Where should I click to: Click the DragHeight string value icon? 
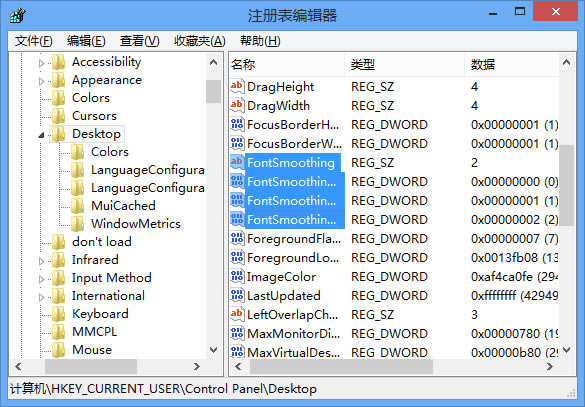tap(237, 87)
